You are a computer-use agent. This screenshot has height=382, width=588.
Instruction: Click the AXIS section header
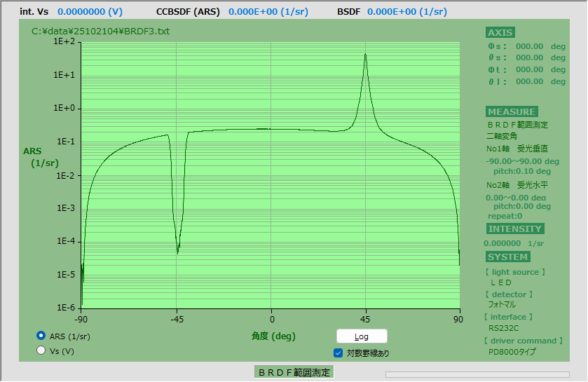pos(500,32)
